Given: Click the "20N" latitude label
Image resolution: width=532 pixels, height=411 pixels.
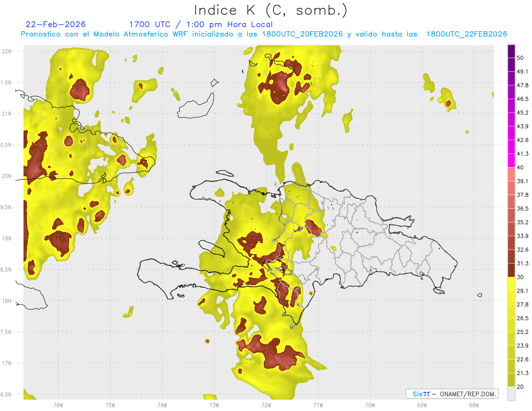Looking at the screenshot, I should (x=6, y=176).
